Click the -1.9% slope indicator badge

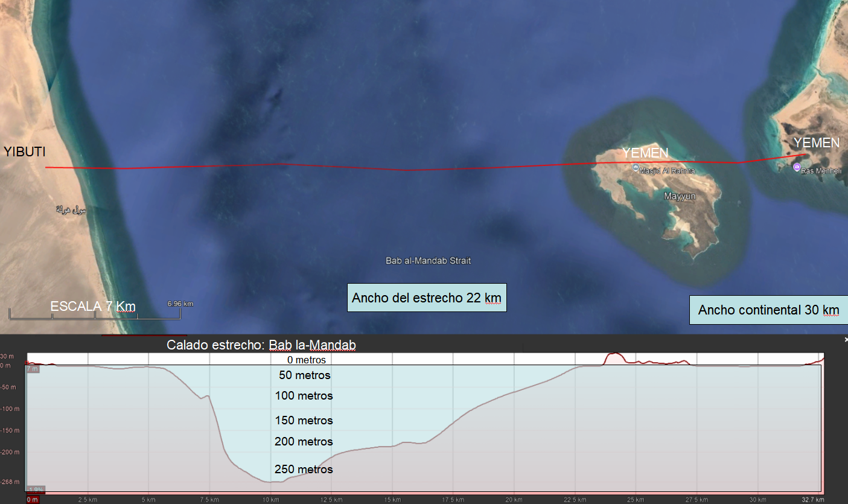click(35, 490)
